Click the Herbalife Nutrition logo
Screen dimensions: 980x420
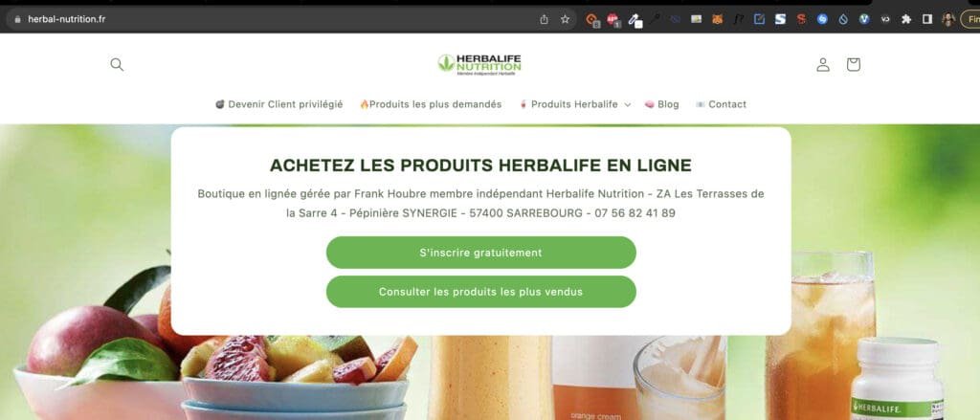coord(479,64)
